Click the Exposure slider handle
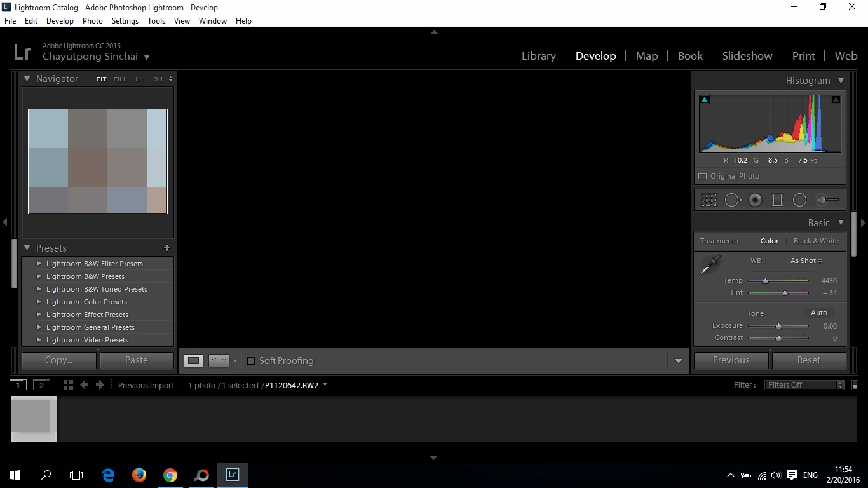The image size is (868, 488). pyautogui.click(x=778, y=326)
